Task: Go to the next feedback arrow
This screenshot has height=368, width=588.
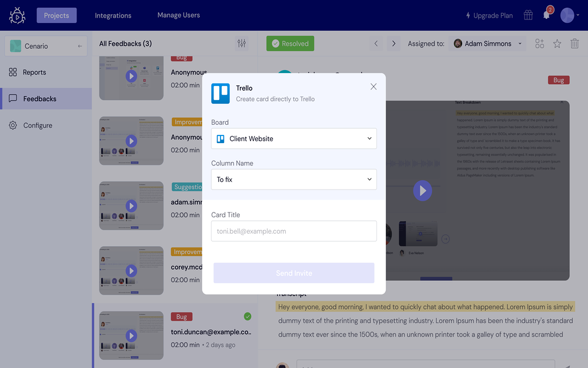Action: click(x=393, y=44)
